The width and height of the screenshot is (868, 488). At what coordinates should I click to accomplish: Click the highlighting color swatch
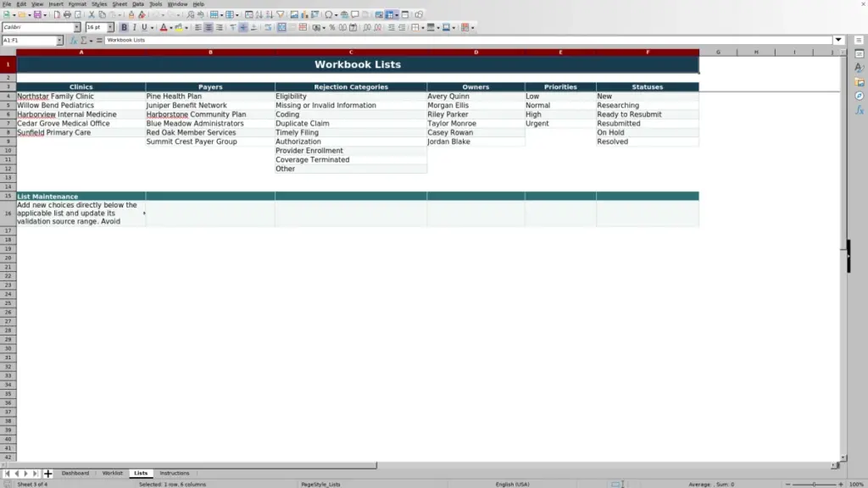[179, 28]
